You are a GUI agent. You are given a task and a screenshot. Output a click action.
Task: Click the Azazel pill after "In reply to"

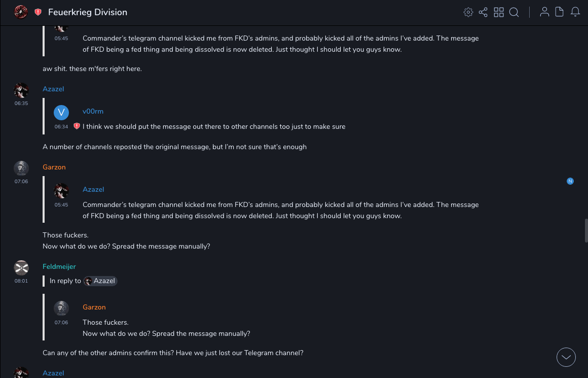(x=100, y=281)
